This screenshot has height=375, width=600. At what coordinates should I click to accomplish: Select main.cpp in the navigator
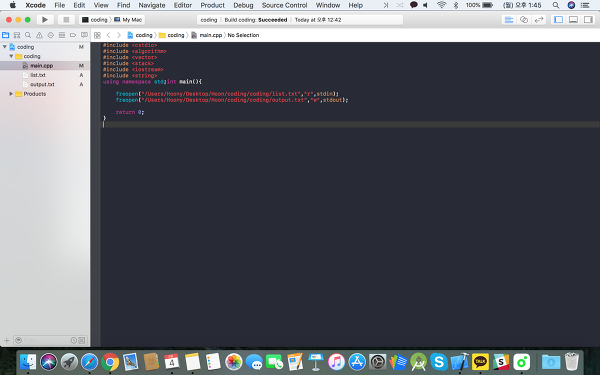coord(45,66)
